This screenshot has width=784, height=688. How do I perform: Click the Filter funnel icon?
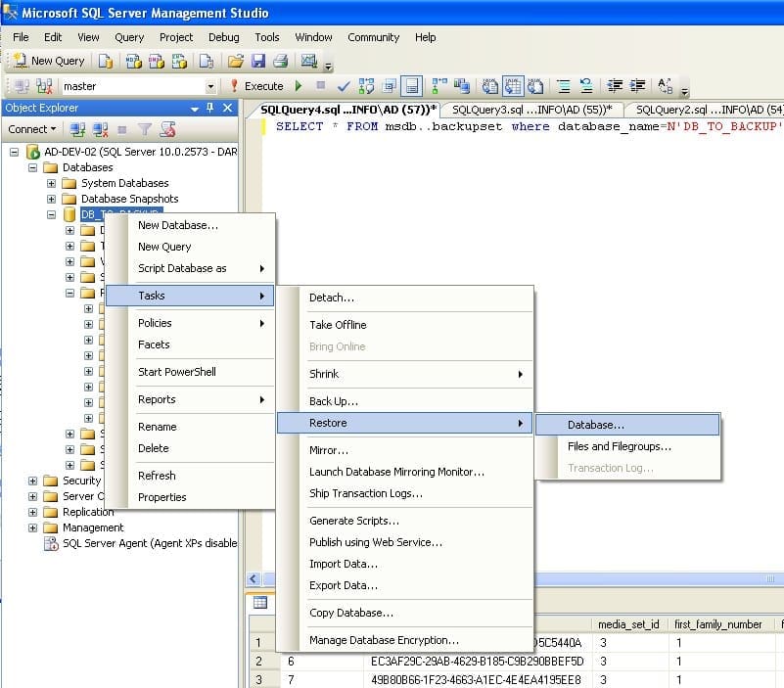click(145, 129)
